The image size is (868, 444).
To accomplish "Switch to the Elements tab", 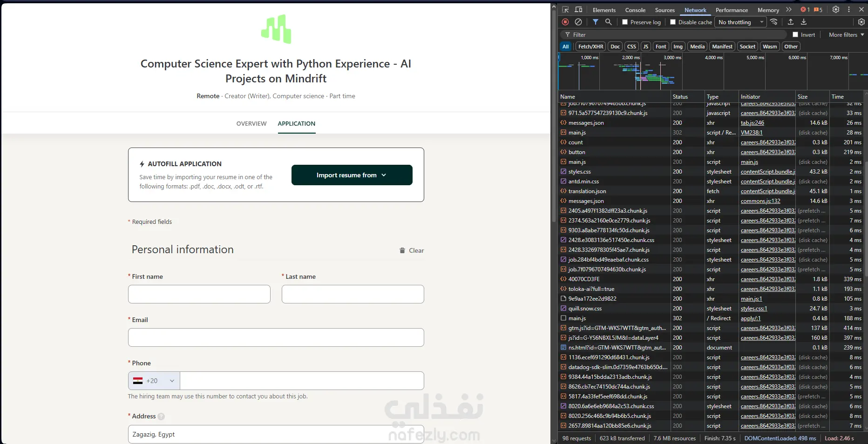I will (604, 10).
